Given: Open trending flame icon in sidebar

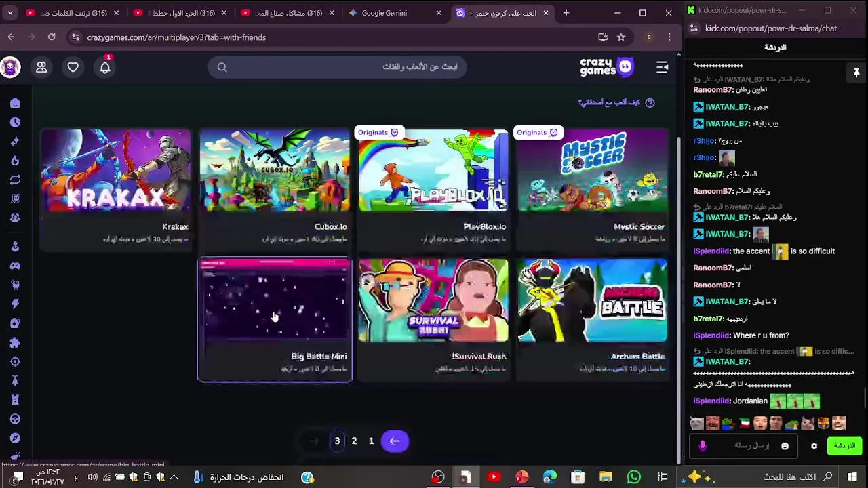Looking at the screenshot, I should pyautogui.click(x=15, y=161).
